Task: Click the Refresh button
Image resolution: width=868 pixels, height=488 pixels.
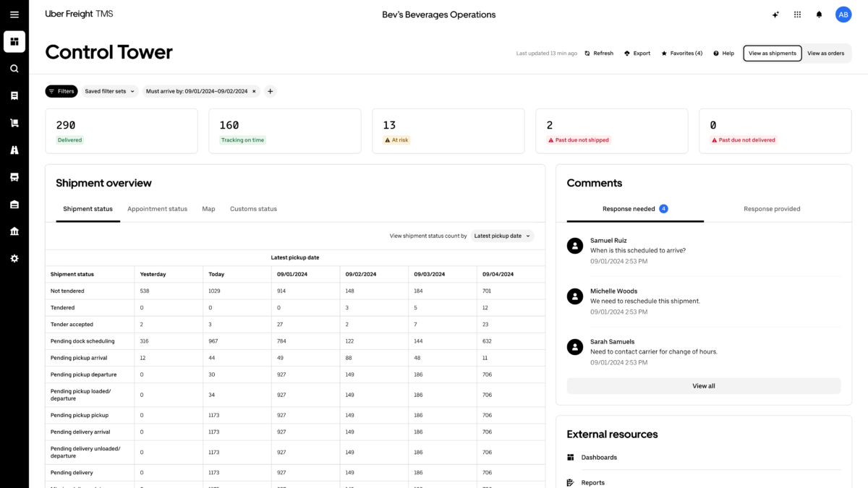Action: (x=599, y=53)
